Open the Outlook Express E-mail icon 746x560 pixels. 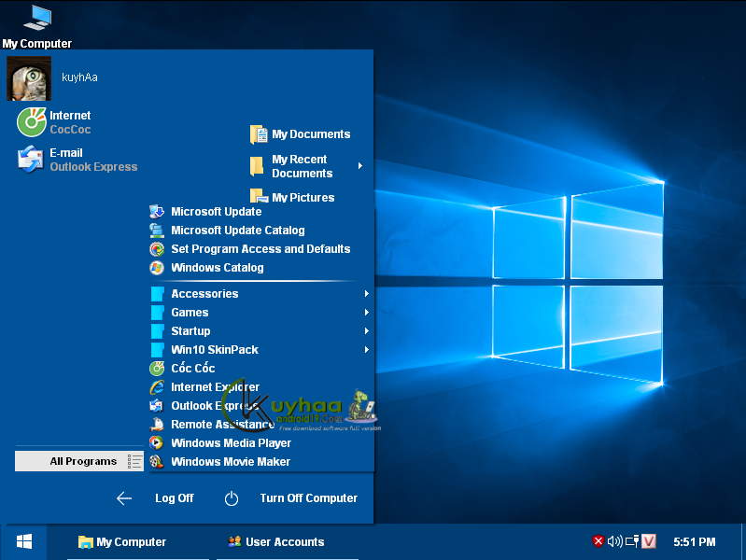click(31, 160)
